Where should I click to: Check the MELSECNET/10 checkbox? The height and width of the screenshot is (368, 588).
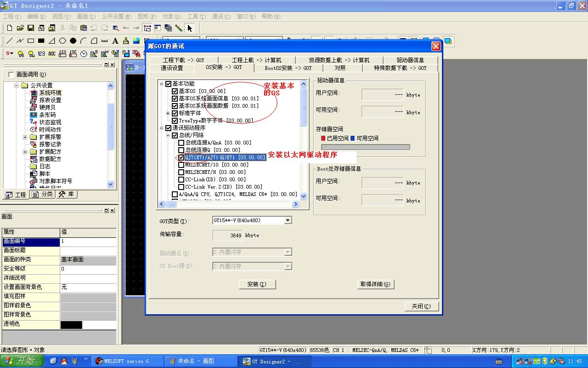(181, 165)
